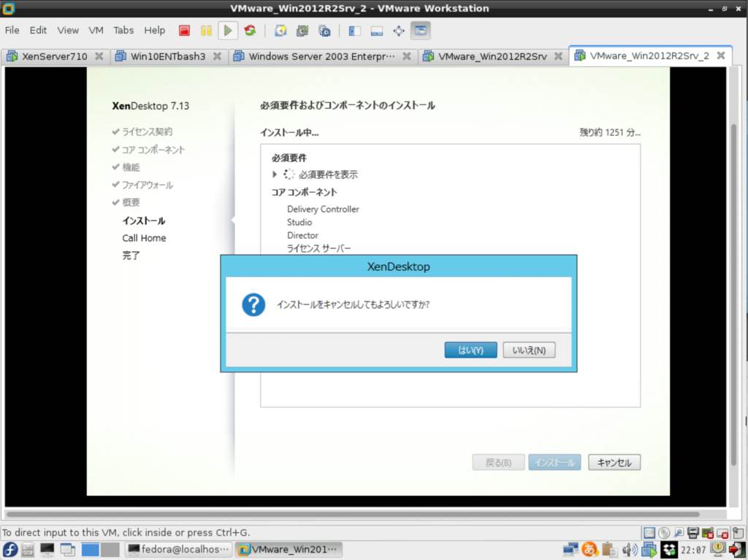The width and height of the screenshot is (748, 560).
Task: Switch to Windows Server 2003 Enterprise tab
Action: point(321,56)
